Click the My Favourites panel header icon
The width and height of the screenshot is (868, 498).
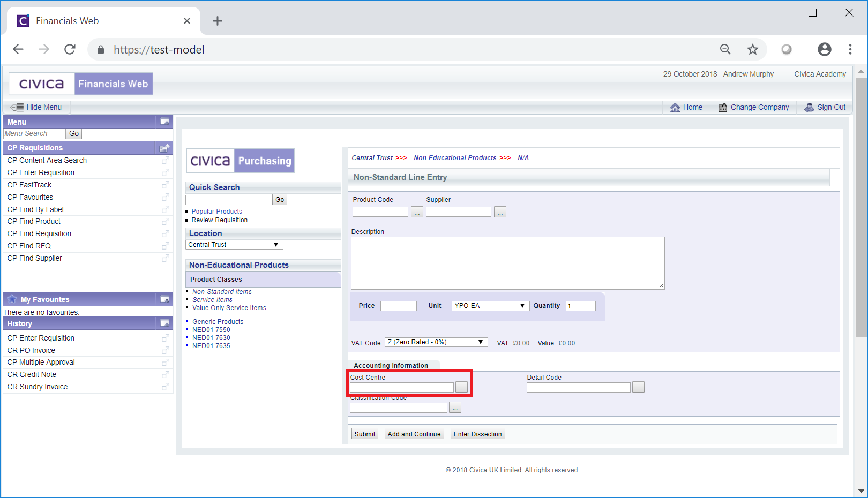pyautogui.click(x=164, y=299)
